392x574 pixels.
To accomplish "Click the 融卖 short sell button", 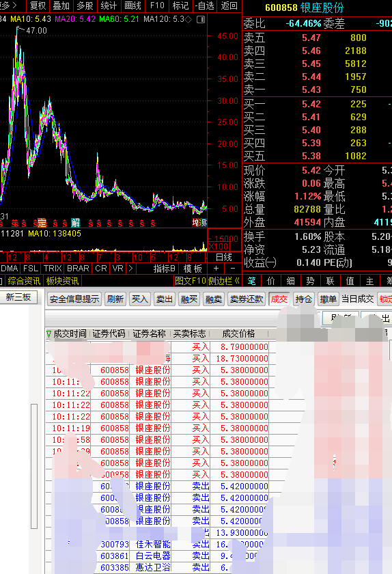I will point(213,299).
